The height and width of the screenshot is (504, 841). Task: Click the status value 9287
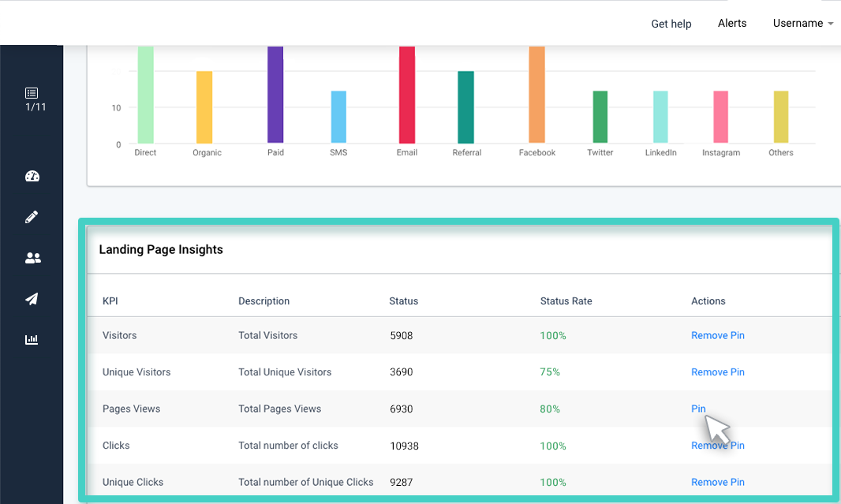pos(402,483)
